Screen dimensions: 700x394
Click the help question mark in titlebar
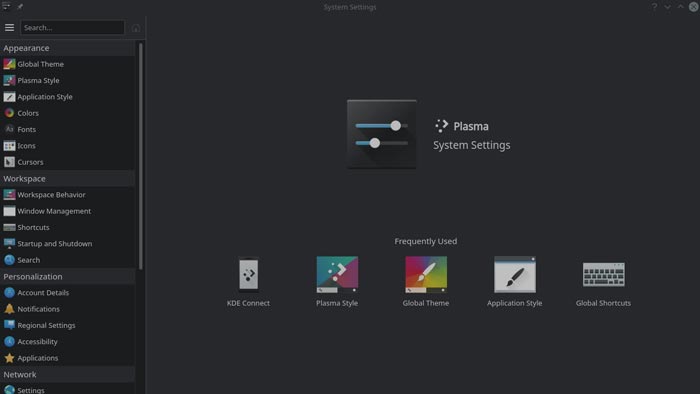tap(654, 7)
